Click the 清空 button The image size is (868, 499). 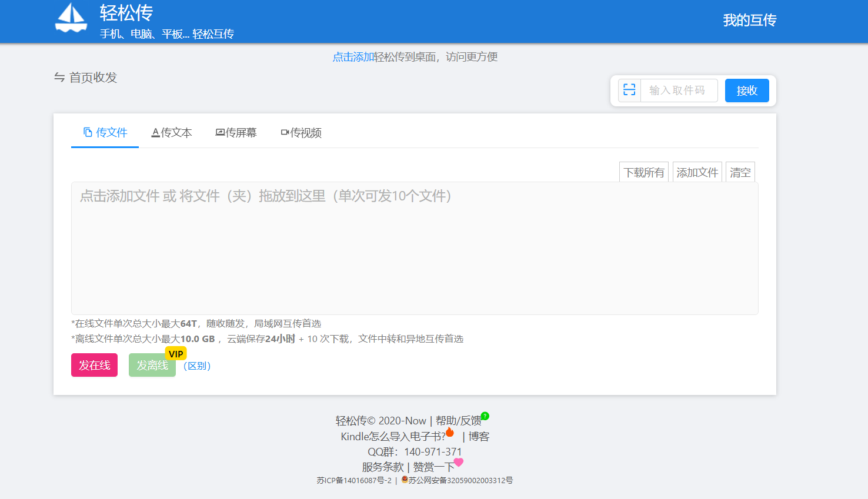740,172
